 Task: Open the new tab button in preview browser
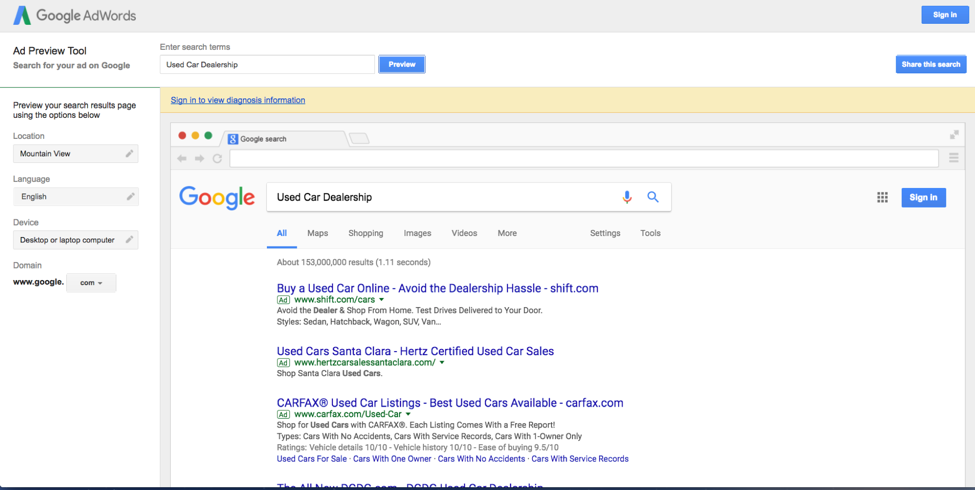click(x=359, y=139)
